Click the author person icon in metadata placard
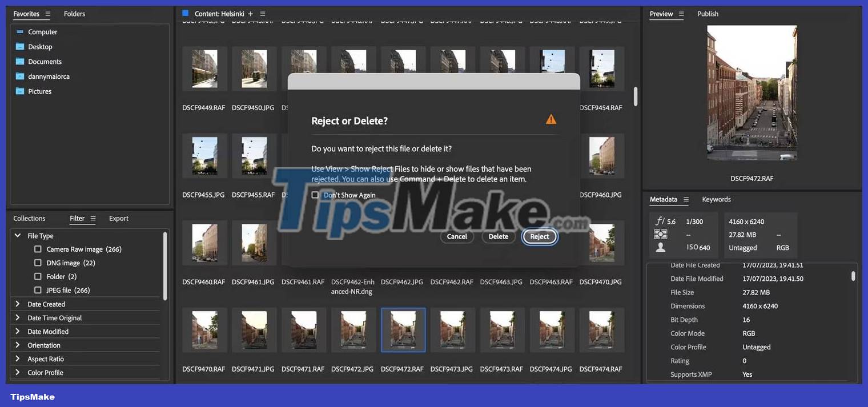The height and width of the screenshot is (407, 868). [x=661, y=247]
